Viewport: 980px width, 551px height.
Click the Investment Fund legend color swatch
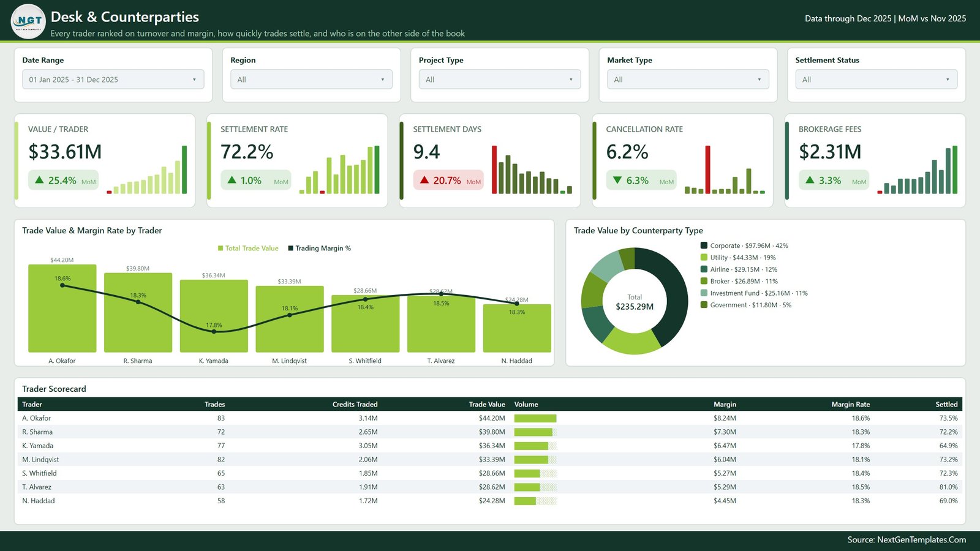(x=704, y=293)
